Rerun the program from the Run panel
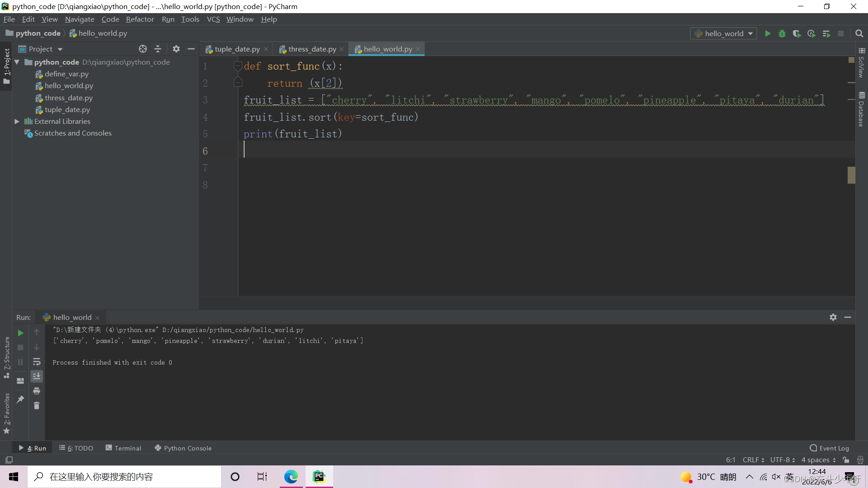 20,333
